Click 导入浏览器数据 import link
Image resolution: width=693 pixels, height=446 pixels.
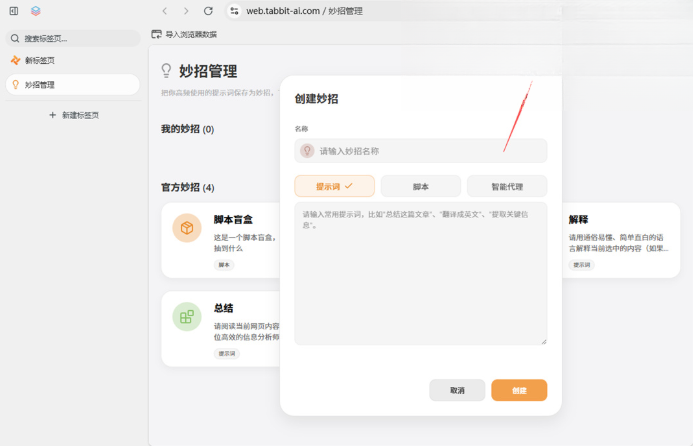pyautogui.click(x=184, y=34)
